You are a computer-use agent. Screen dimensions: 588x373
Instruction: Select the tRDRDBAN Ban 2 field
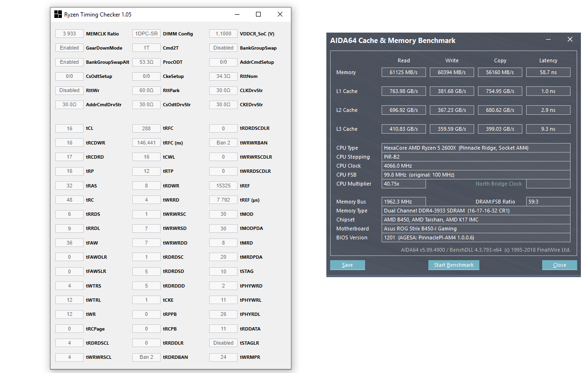pyautogui.click(x=146, y=357)
